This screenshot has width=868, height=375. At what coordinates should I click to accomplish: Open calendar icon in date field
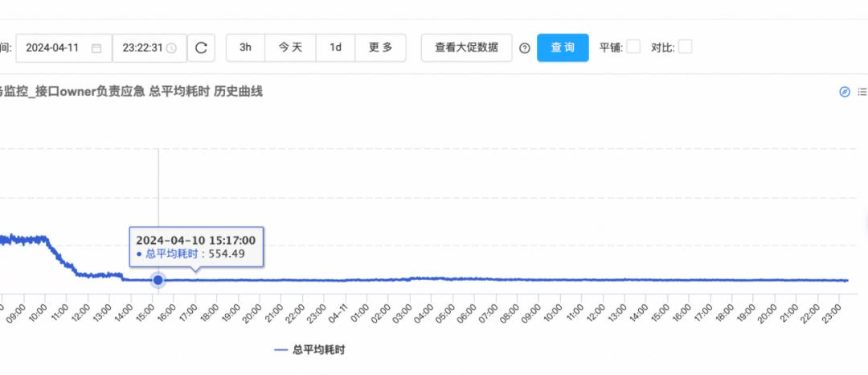96,48
